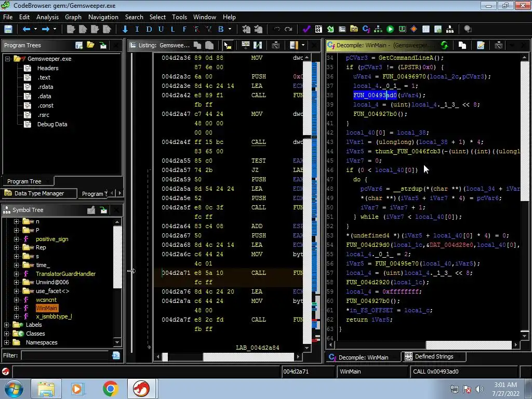532x399 pixels.
Task: Click the 'D' next data icon
Action: tap(149, 29)
